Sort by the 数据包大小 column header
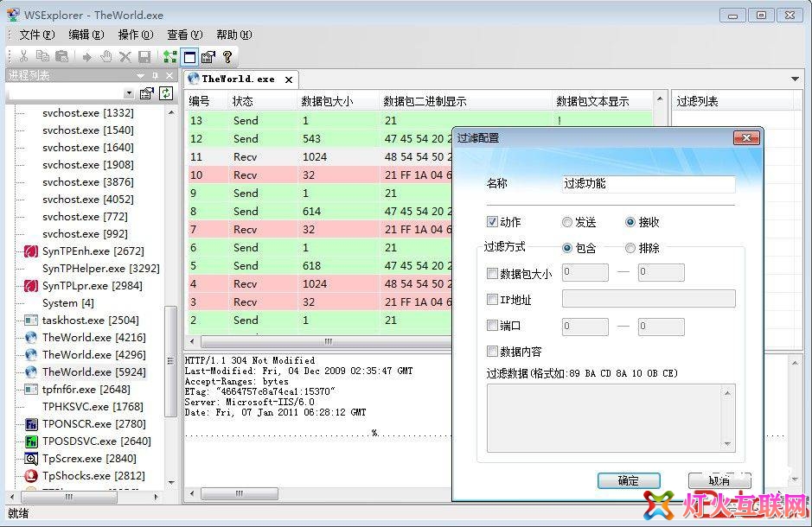The image size is (812, 527). [x=339, y=101]
